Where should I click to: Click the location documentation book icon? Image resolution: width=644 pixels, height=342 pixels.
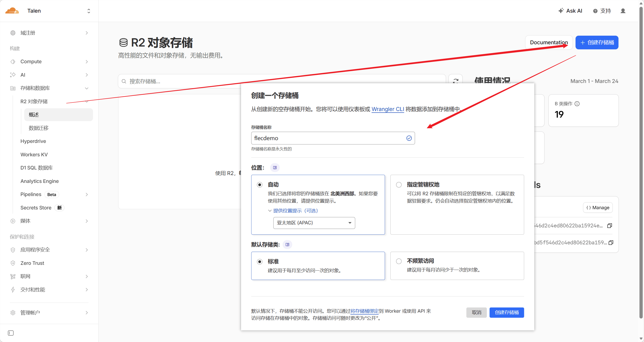coord(275,168)
